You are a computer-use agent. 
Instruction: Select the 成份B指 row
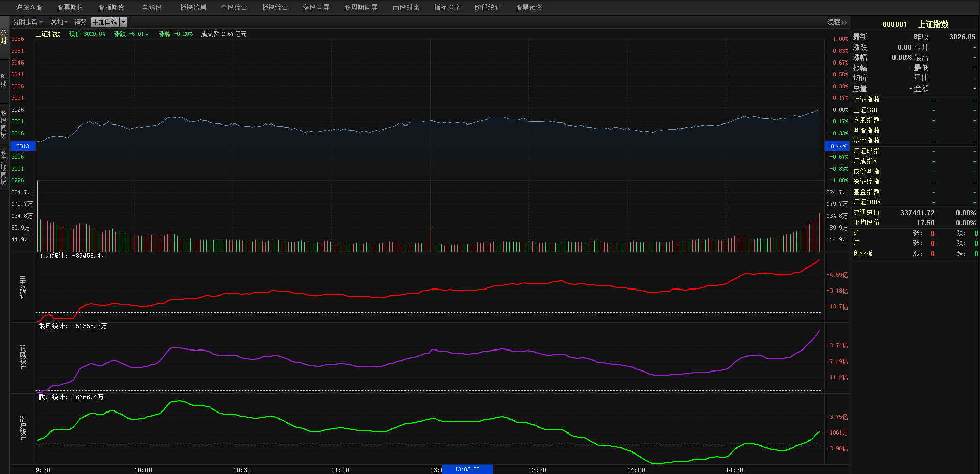pyautogui.click(x=914, y=171)
